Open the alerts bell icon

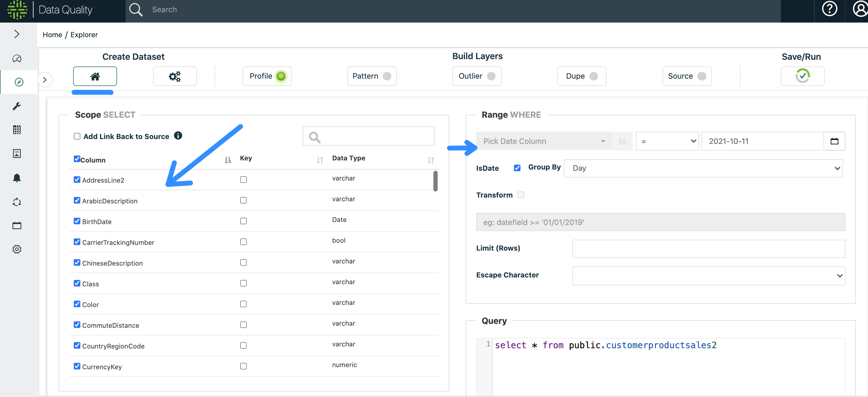(16, 177)
